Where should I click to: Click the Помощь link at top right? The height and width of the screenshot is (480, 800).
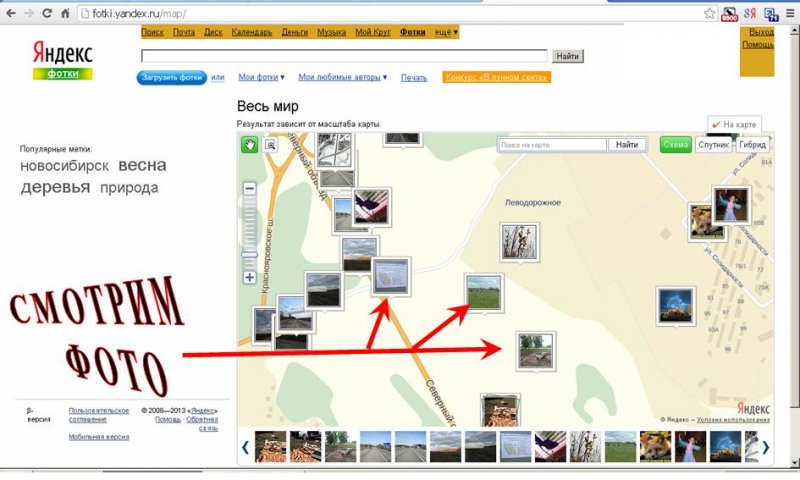pyautogui.click(x=758, y=45)
